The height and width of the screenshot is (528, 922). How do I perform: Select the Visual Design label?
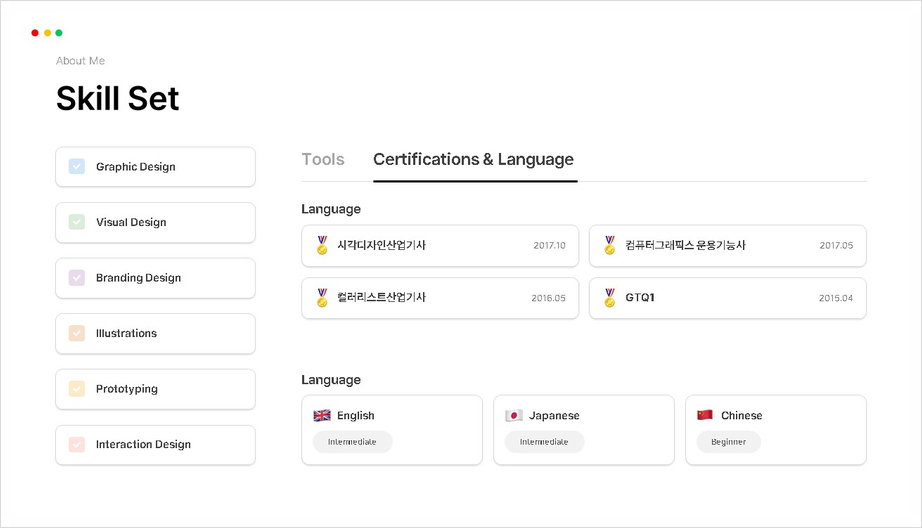click(131, 222)
